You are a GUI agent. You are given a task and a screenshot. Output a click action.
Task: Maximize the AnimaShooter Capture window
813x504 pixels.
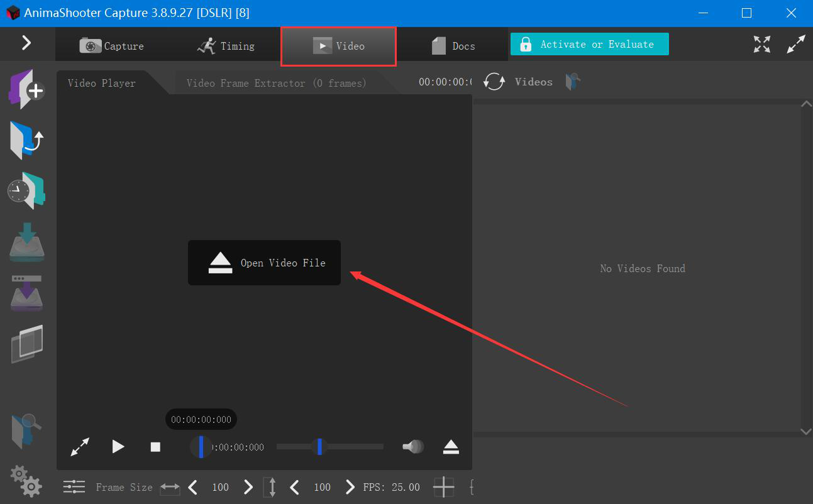click(746, 13)
